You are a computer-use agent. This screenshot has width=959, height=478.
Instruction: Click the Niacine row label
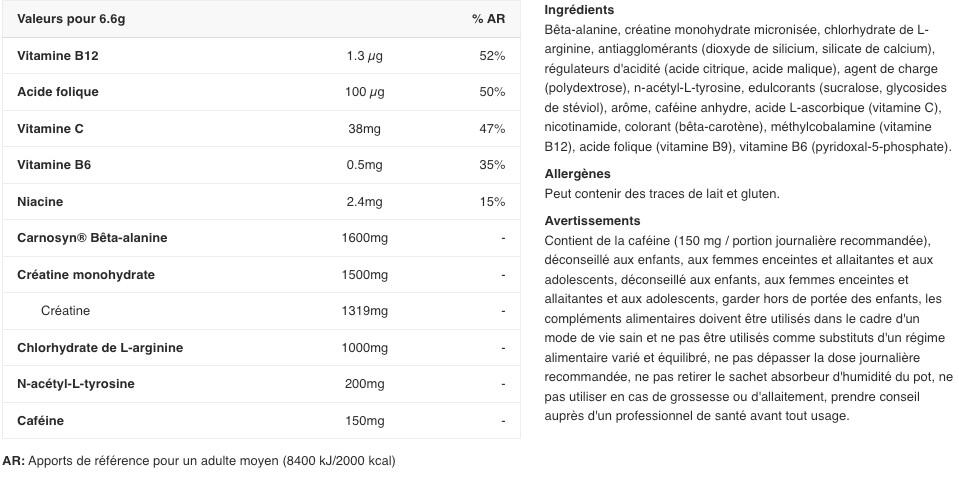click(x=40, y=202)
